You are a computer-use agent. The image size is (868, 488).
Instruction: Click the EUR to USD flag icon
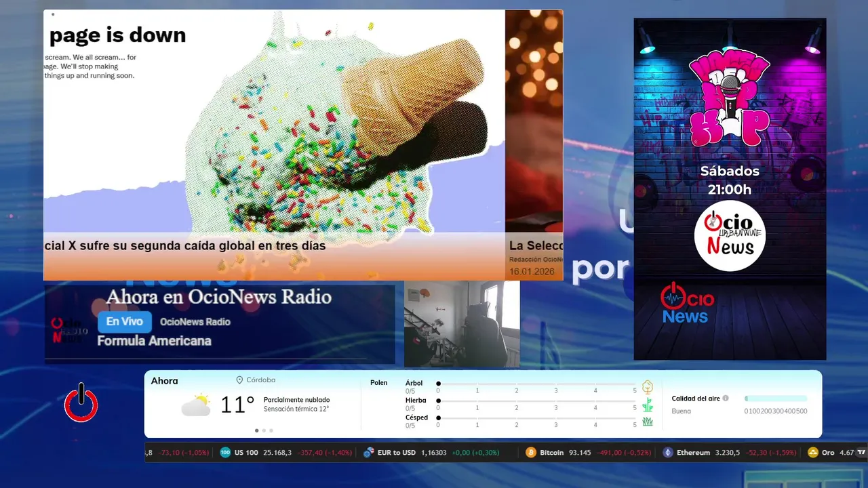coord(369,453)
